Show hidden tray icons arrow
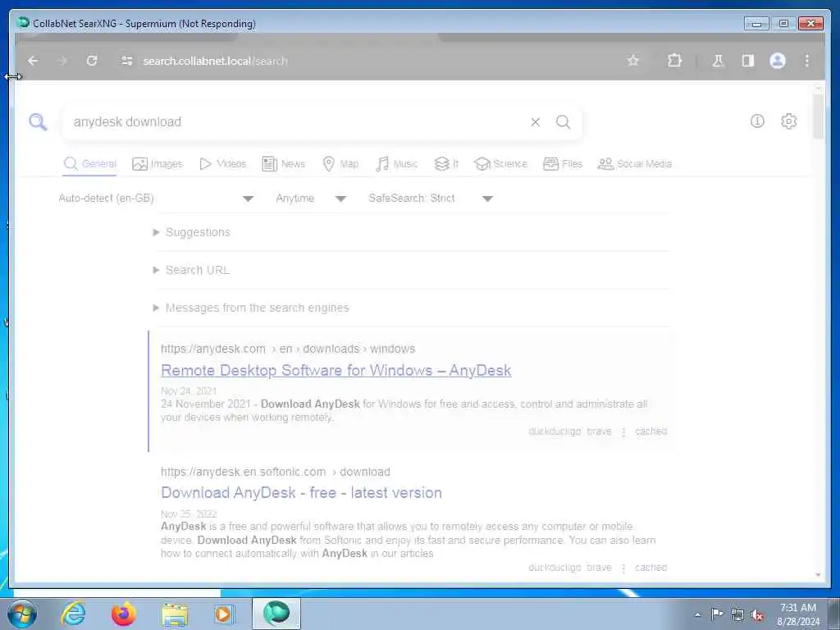The image size is (840, 630). tap(697, 614)
